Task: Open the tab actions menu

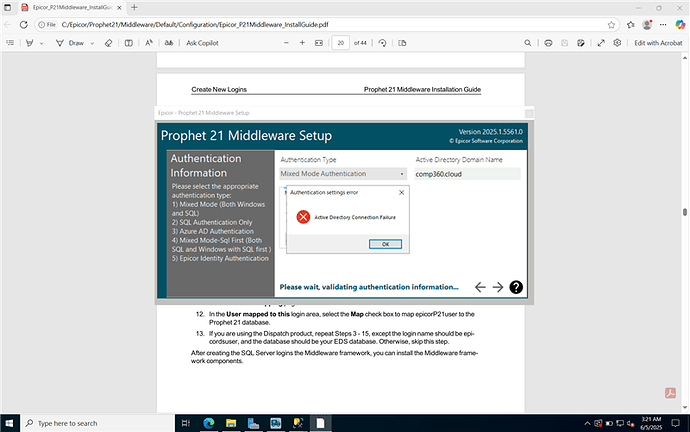Action: (x=7, y=7)
